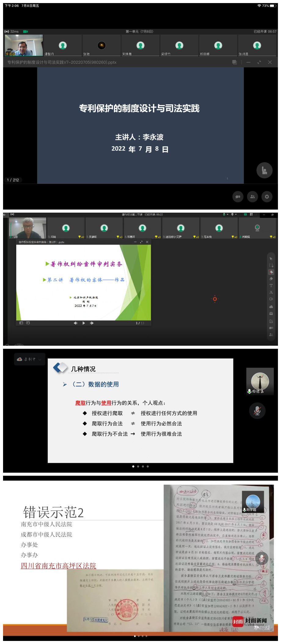
Task: Pick the eraser tool in annotation toolbar
Action: point(271,279)
